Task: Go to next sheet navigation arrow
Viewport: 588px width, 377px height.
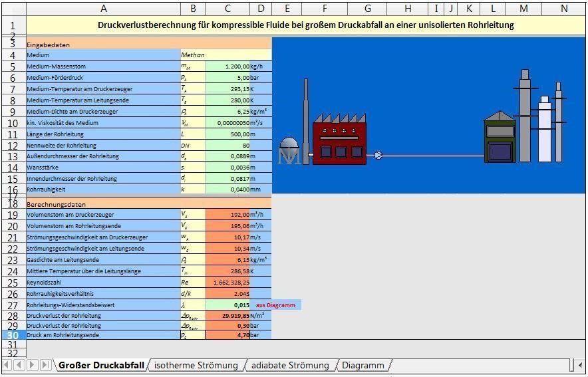Action: [x=32, y=364]
